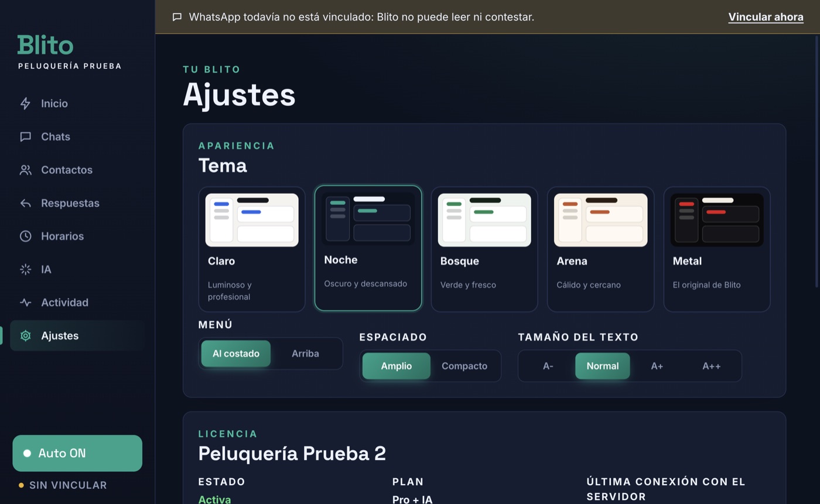The image size is (820, 504).
Task: Click the Verde y fresco description
Action: (468, 285)
